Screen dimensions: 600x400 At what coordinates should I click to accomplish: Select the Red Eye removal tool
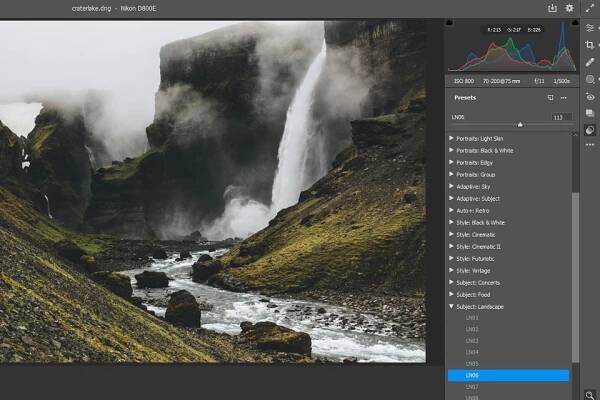click(x=589, y=97)
